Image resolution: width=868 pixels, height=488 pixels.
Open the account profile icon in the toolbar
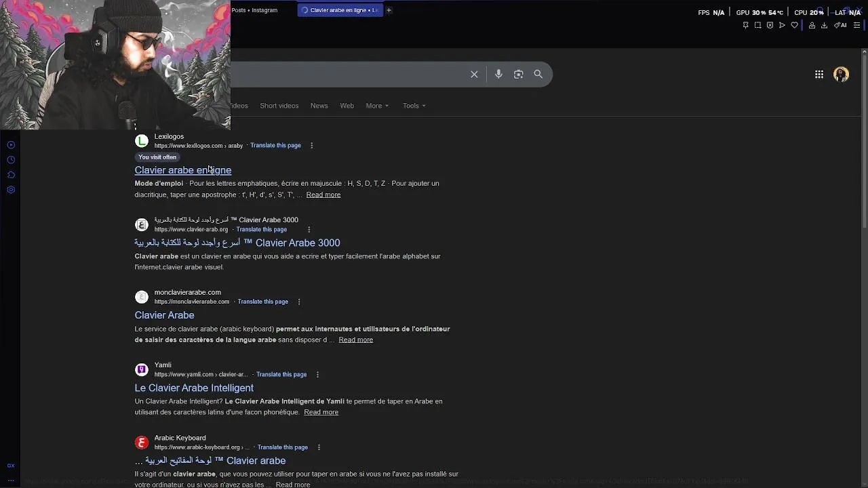812,25
